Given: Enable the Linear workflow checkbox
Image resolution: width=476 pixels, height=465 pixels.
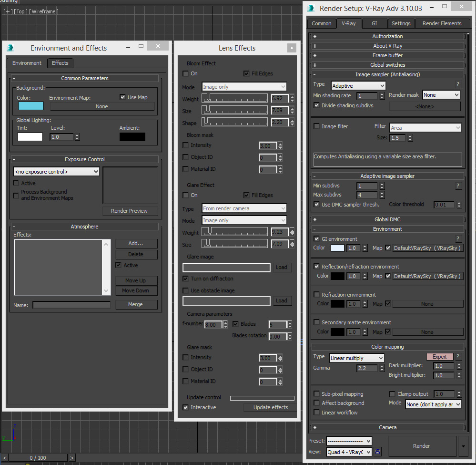Looking at the screenshot, I should [x=317, y=413].
